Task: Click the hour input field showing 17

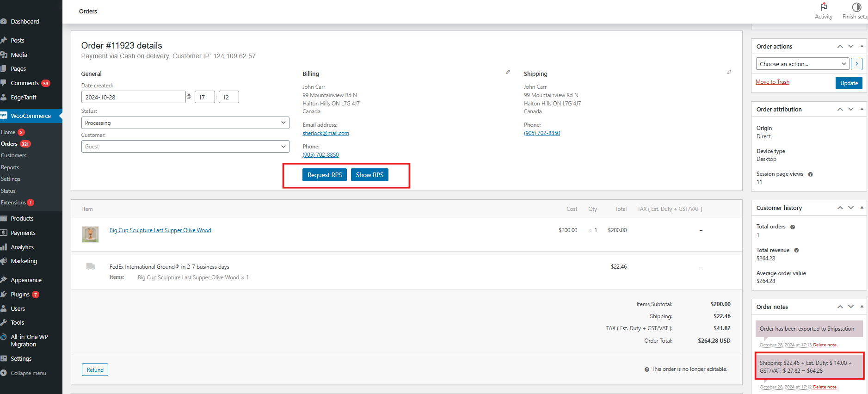Action: pos(205,97)
